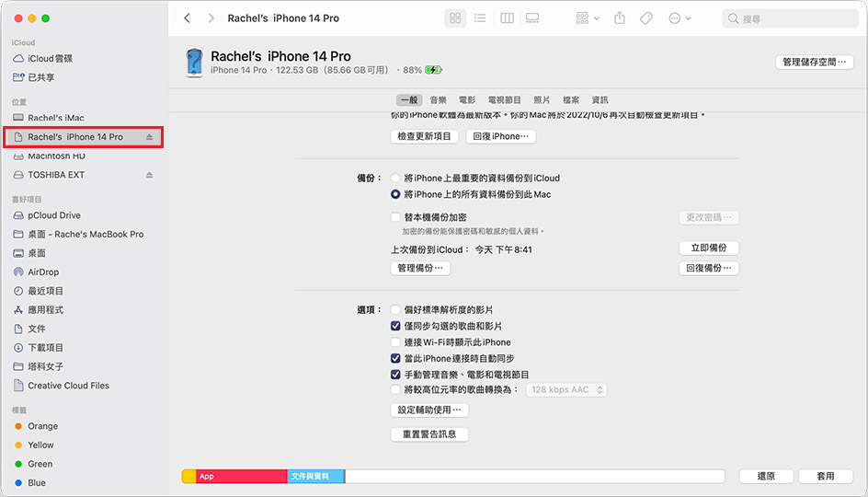
Task: Click the search field
Action: (790, 18)
